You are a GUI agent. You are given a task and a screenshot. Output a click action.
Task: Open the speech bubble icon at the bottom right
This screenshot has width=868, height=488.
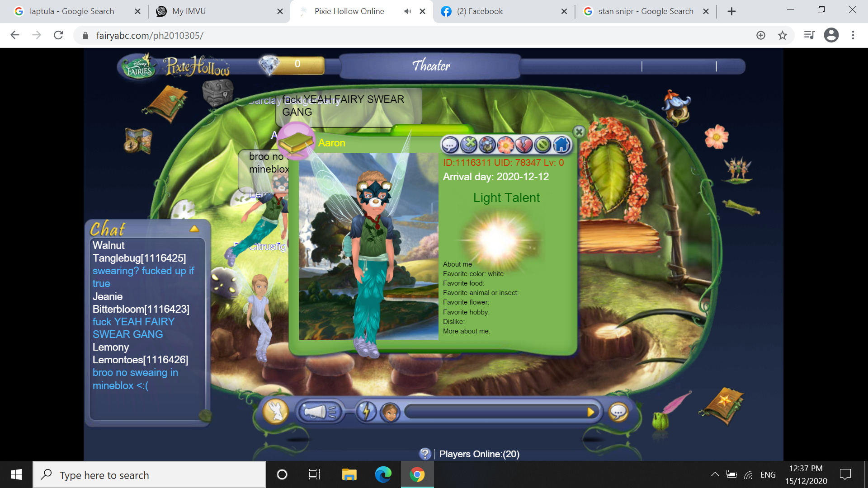tap(618, 412)
